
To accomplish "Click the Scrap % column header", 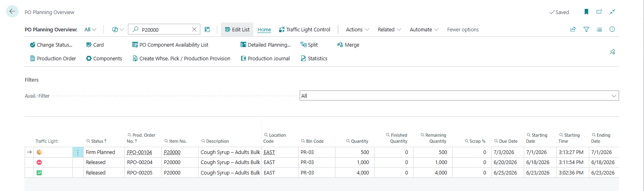I will 475,141.
